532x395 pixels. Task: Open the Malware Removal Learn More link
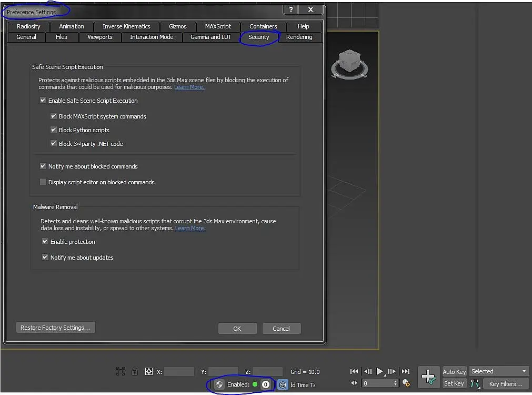click(x=190, y=228)
